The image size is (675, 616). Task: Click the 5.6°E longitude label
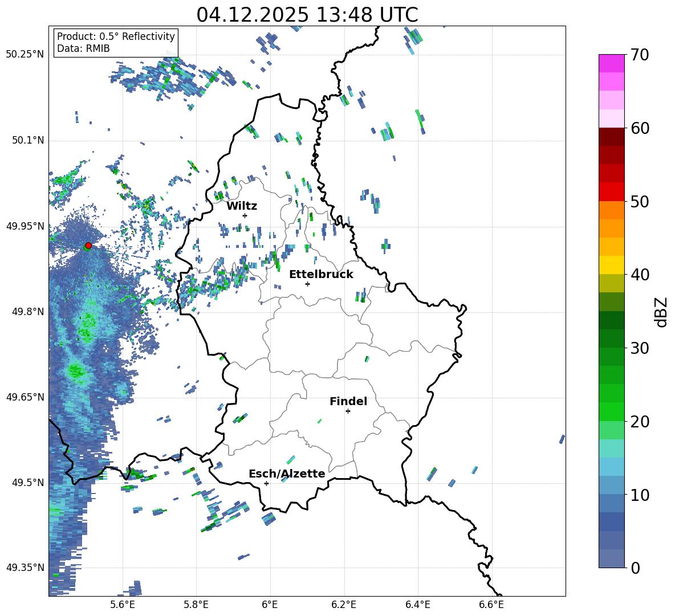point(122,605)
